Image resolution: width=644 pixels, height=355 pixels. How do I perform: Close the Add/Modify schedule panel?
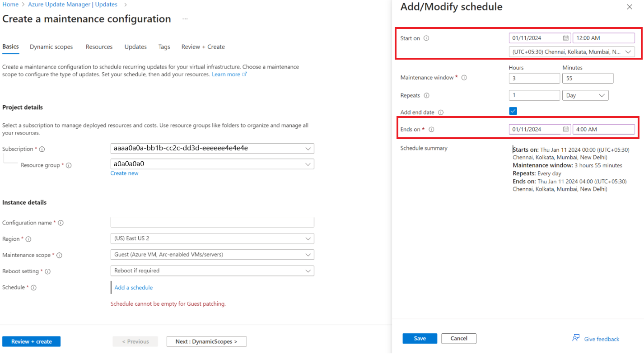[630, 7]
